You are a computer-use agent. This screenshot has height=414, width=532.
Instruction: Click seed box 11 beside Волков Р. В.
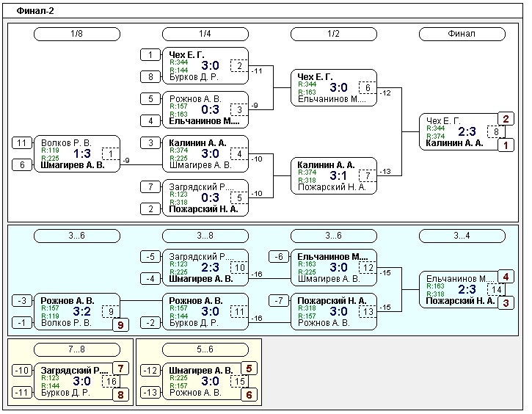[x=22, y=143]
